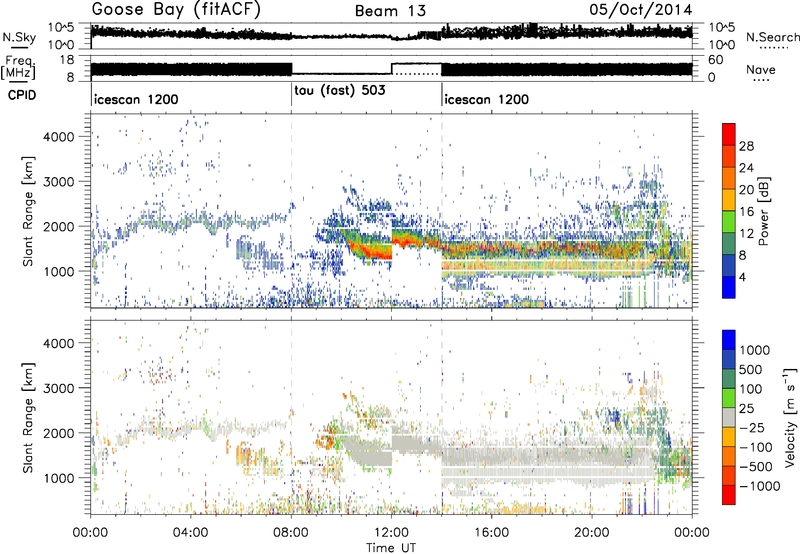800x554 pixels.
Task: Click the "Time UT" axis title
Action: pyautogui.click(x=391, y=547)
